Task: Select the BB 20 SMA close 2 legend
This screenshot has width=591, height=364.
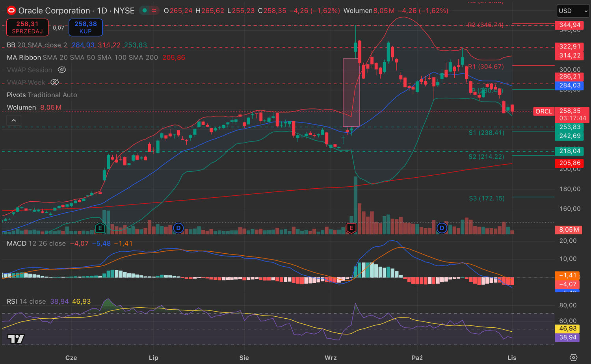Action: [x=37, y=45]
